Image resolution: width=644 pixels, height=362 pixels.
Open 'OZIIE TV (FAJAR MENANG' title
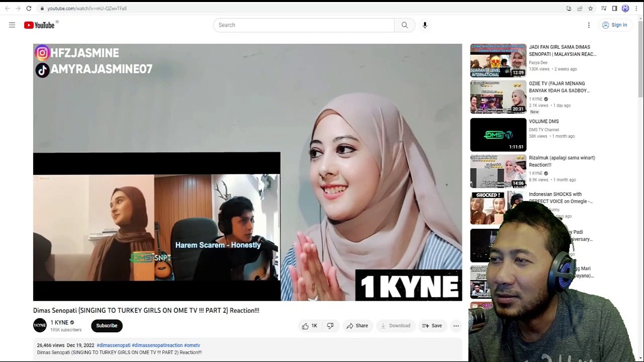pyautogui.click(x=559, y=87)
